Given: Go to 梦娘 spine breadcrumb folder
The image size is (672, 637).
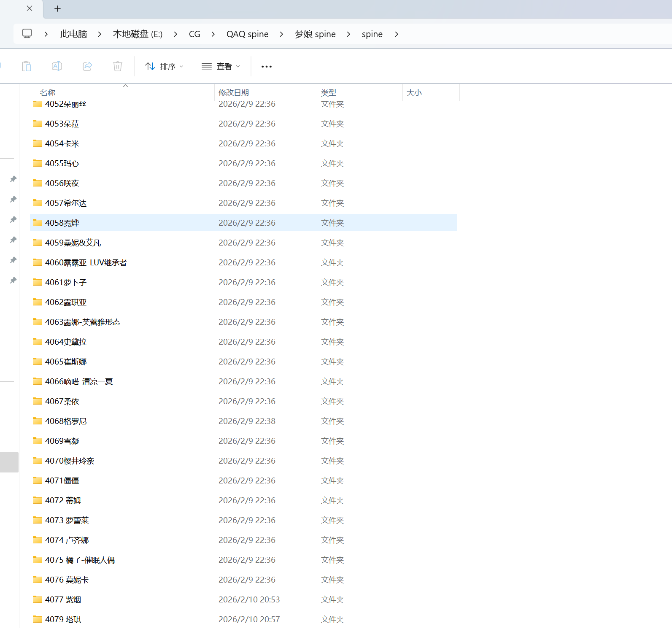Looking at the screenshot, I should point(315,34).
